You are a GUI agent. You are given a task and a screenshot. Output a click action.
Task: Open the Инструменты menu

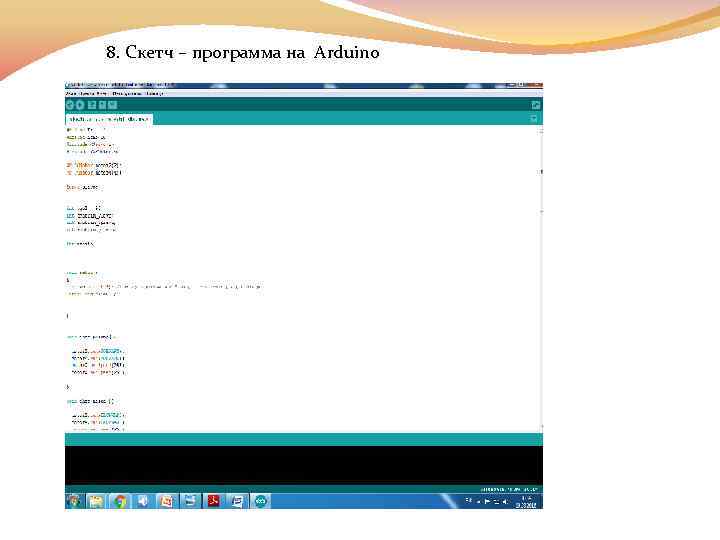[x=127, y=94]
